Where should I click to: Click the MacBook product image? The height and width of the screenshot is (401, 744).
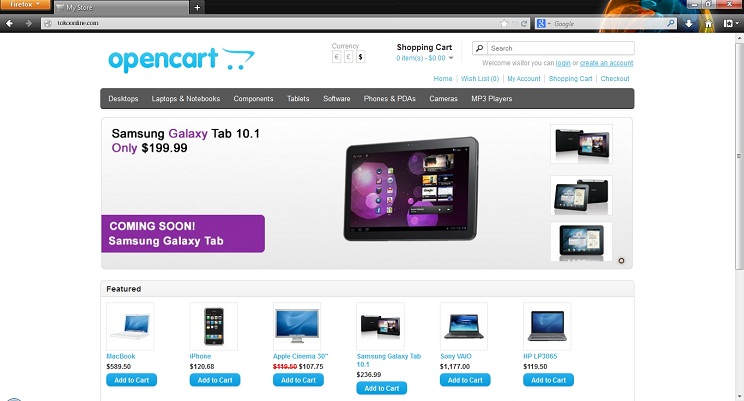coord(130,326)
